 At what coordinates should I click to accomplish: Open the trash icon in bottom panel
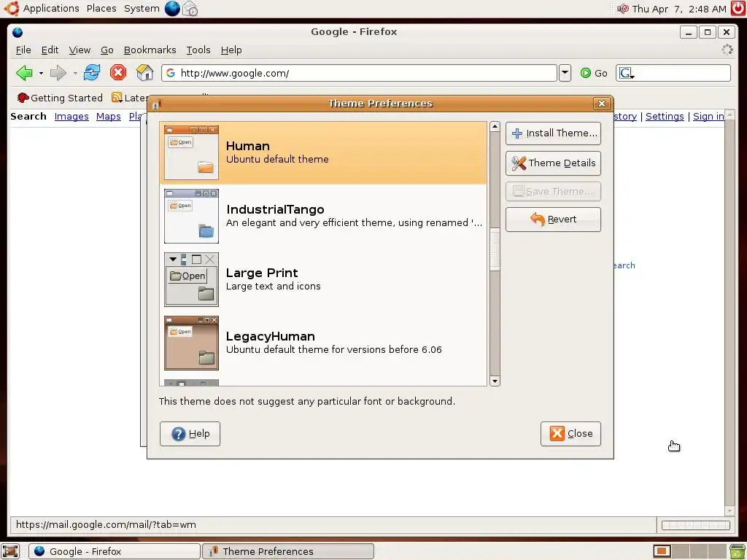(x=737, y=551)
